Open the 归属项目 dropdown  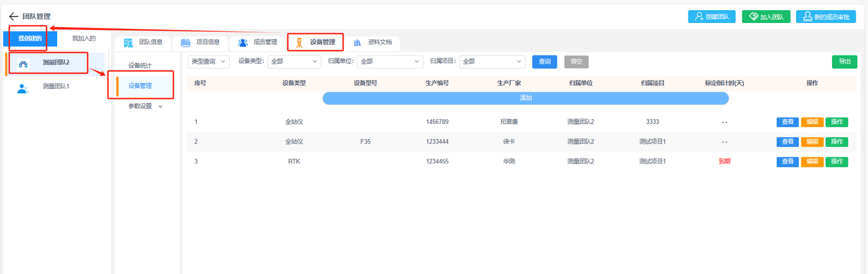pyautogui.click(x=492, y=62)
